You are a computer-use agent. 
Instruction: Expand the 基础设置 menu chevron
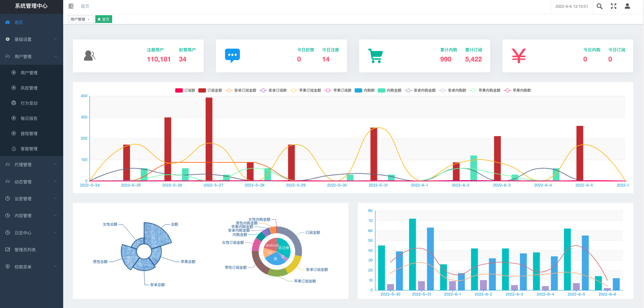click(x=55, y=39)
